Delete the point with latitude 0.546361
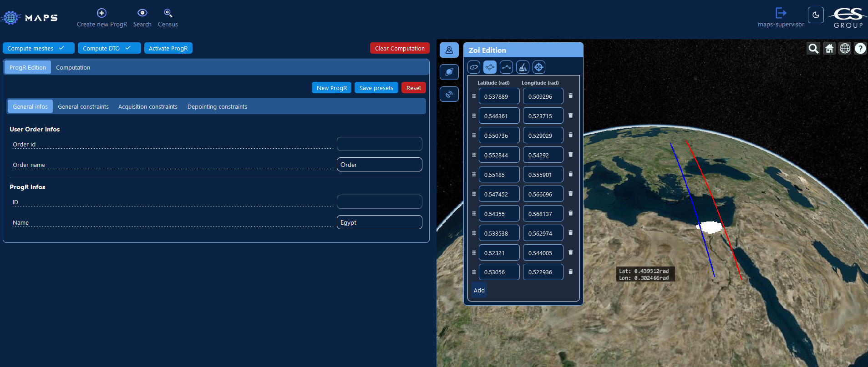This screenshot has width=868, height=367. click(x=571, y=116)
